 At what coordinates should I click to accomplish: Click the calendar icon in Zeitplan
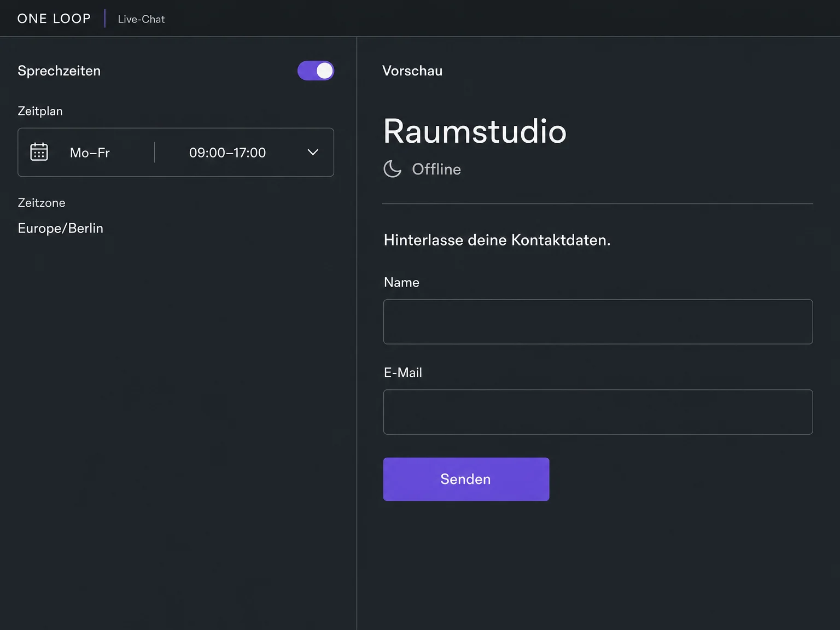[39, 152]
